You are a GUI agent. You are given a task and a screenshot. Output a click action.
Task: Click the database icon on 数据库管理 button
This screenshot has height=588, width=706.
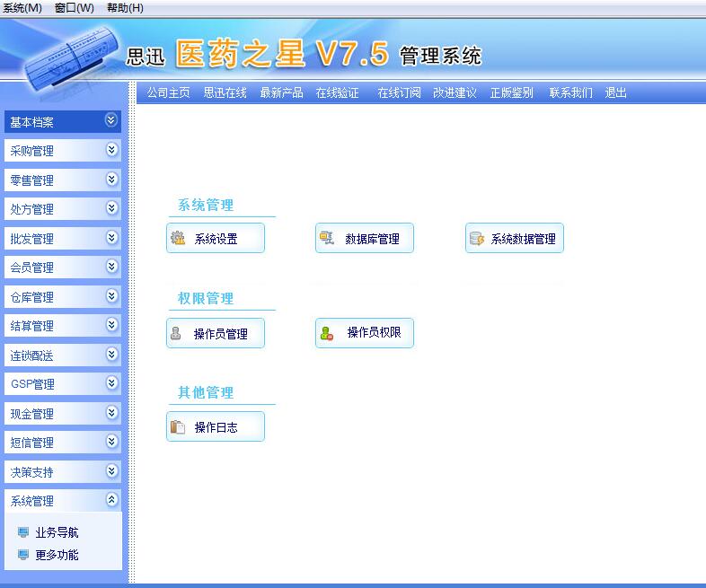click(327, 238)
